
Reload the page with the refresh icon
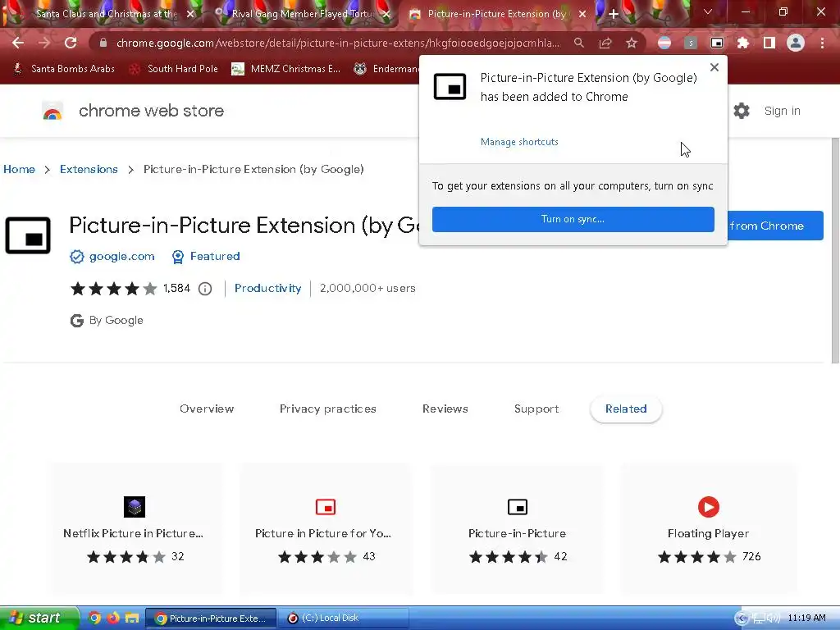(x=71, y=43)
